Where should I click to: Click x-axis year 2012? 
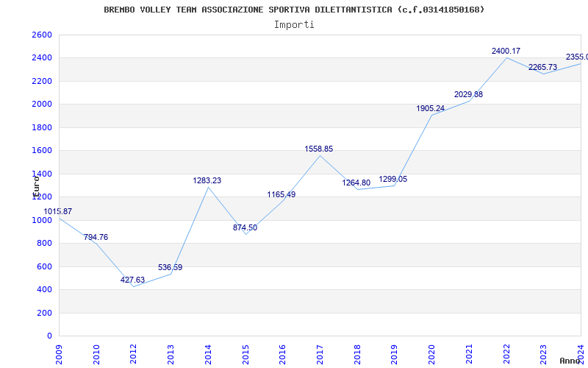tap(134, 354)
